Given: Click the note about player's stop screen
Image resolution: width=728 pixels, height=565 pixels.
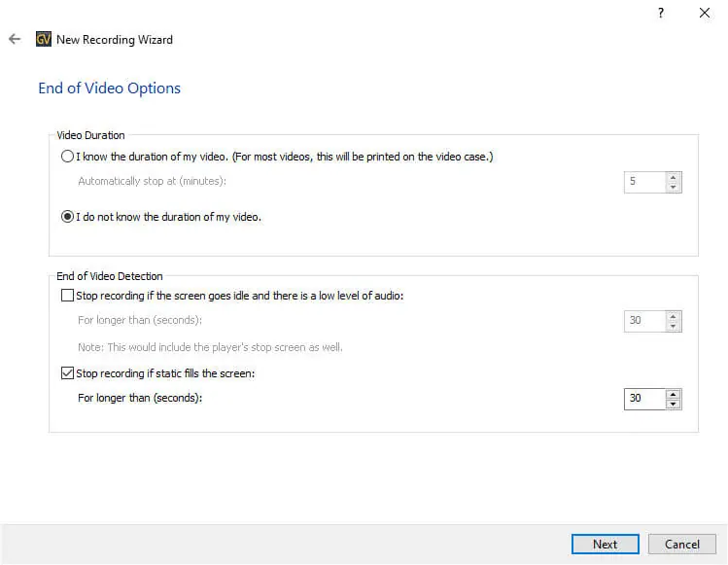Looking at the screenshot, I should (x=210, y=347).
